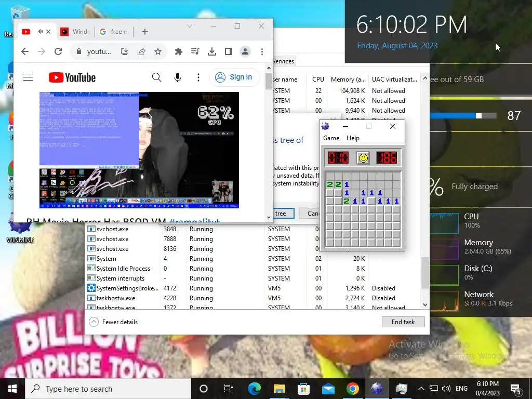Screen dimensions: 532x399
Task: Go forward in Chrome
Action: click(42, 51)
